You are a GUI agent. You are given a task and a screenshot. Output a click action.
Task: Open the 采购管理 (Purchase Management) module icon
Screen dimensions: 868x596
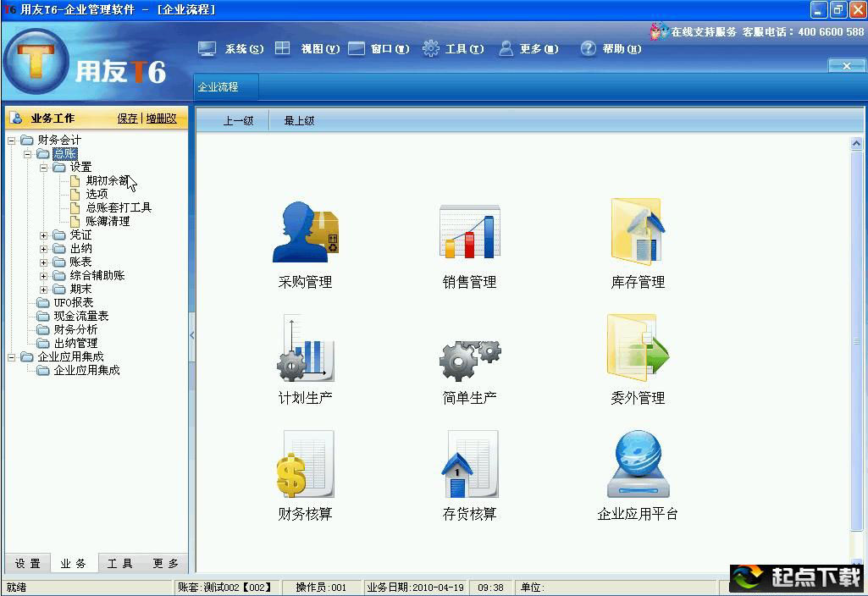pos(304,233)
